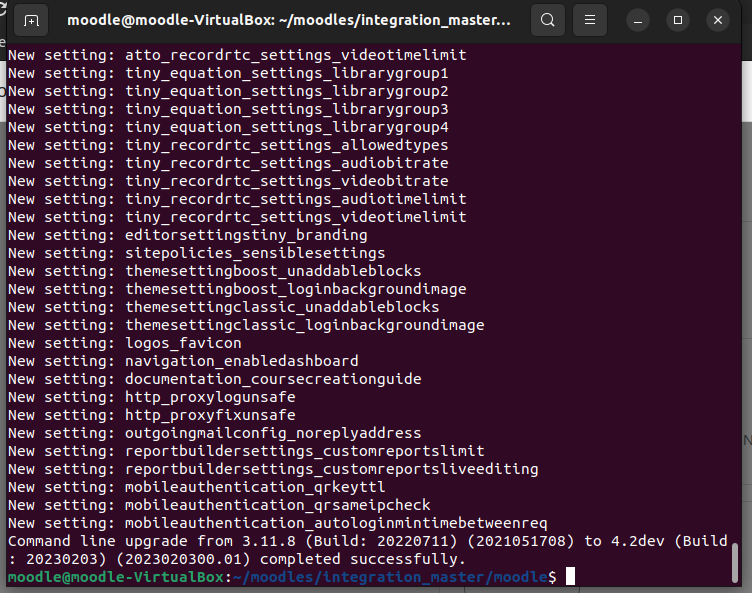
Task: Close the terminal window
Action: pyautogui.click(x=718, y=20)
